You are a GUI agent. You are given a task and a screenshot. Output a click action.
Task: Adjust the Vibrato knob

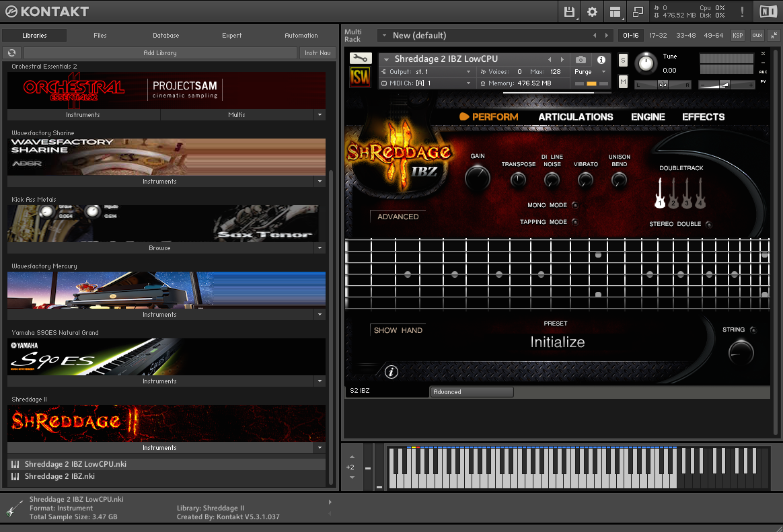point(585,180)
